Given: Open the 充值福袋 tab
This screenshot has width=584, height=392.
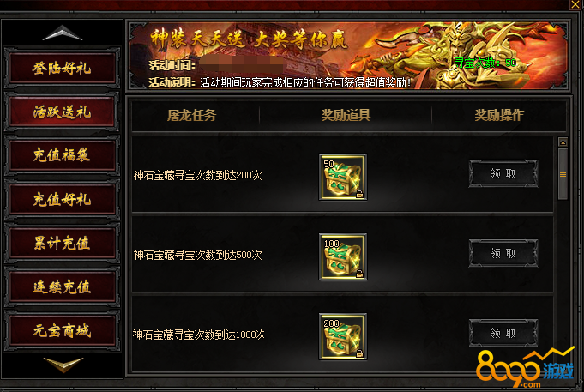Looking at the screenshot, I should point(63,155).
